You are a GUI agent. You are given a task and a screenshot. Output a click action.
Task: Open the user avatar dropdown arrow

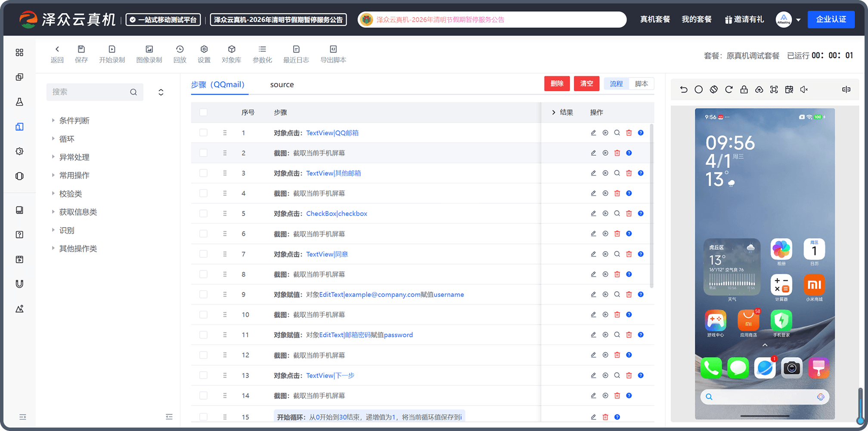(x=798, y=20)
